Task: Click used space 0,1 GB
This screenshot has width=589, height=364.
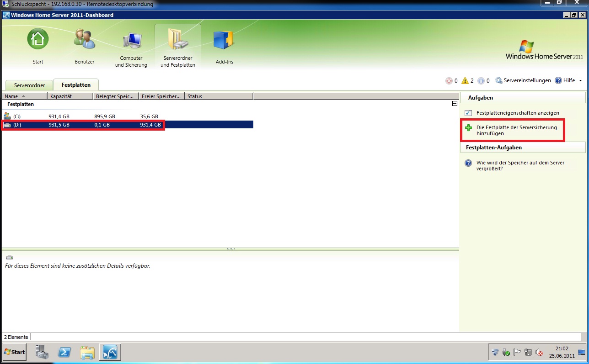Action: [102, 125]
